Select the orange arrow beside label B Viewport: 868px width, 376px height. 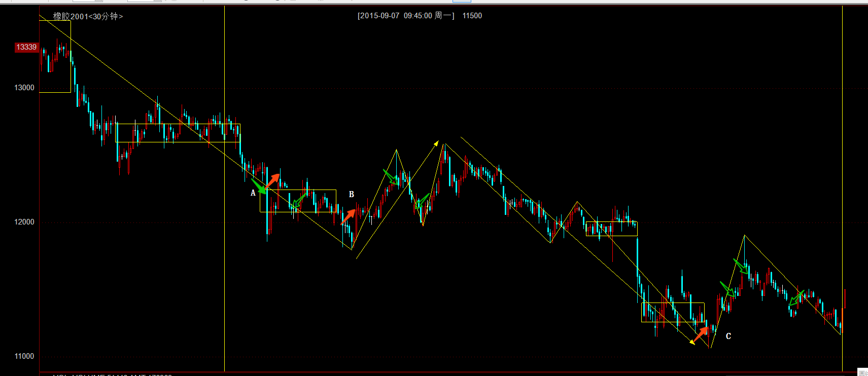[x=349, y=216]
